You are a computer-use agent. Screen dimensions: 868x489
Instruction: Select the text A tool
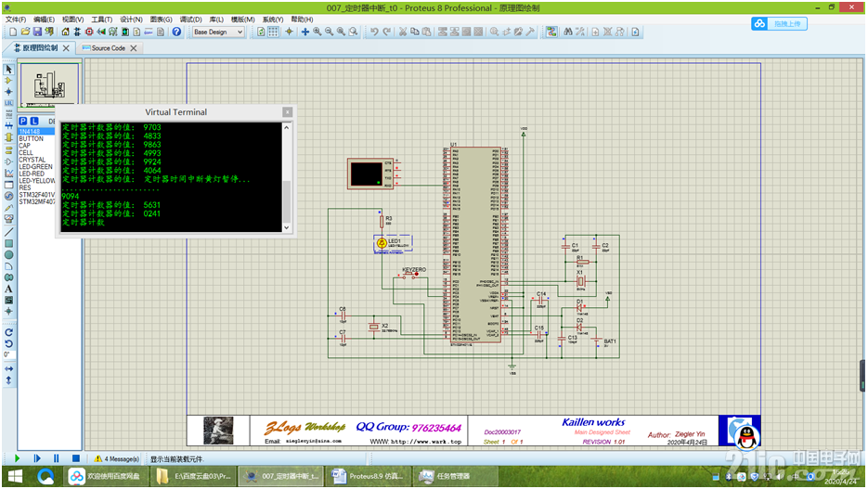pyautogui.click(x=9, y=289)
